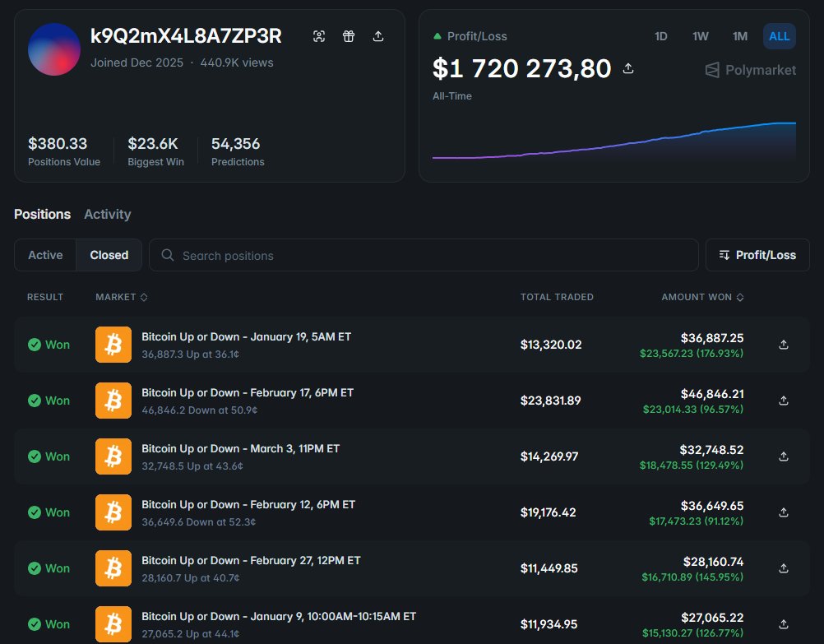Image resolution: width=824 pixels, height=644 pixels.
Task: Click the green Profit/Loss up-triangle indicator
Action: (x=437, y=36)
